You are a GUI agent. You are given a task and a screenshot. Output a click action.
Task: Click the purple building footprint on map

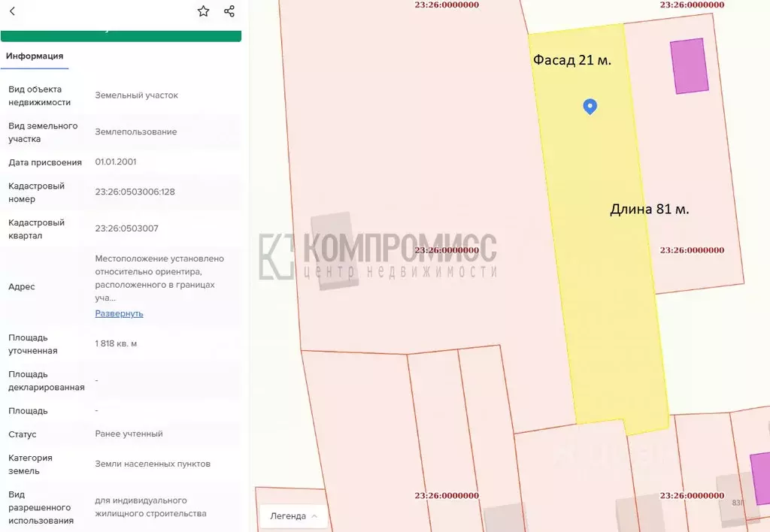click(x=688, y=66)
